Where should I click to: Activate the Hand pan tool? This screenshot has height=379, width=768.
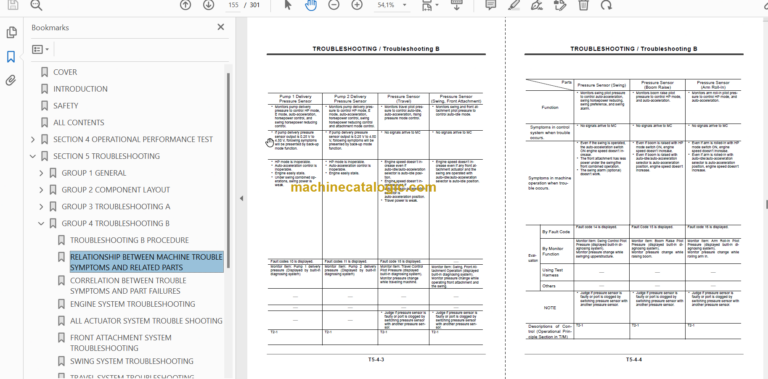[311, 5]
